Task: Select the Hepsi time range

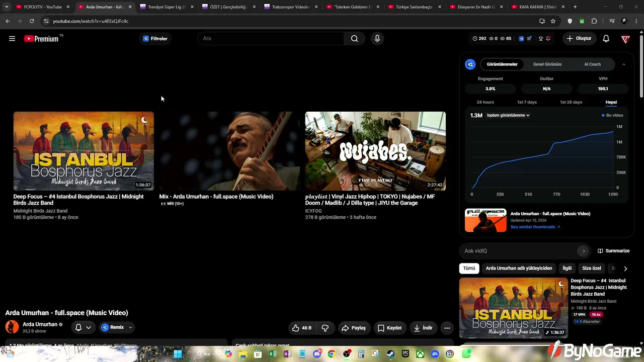Action: coord(611,102)
